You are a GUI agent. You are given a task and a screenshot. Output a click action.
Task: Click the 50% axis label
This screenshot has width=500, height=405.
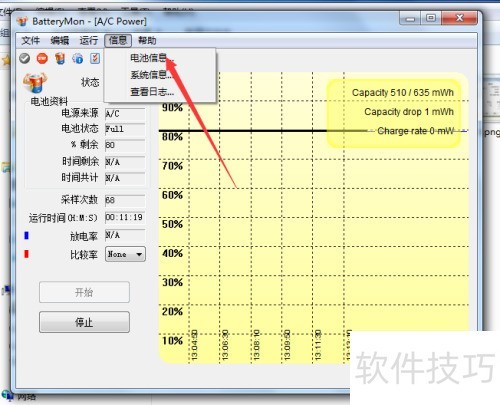click(x=172, y=224)
